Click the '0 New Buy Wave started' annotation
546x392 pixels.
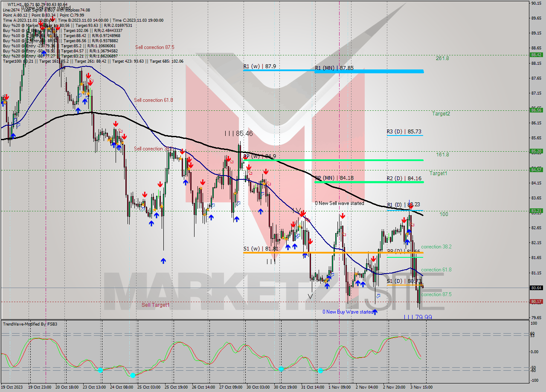(x=348, y=312)
